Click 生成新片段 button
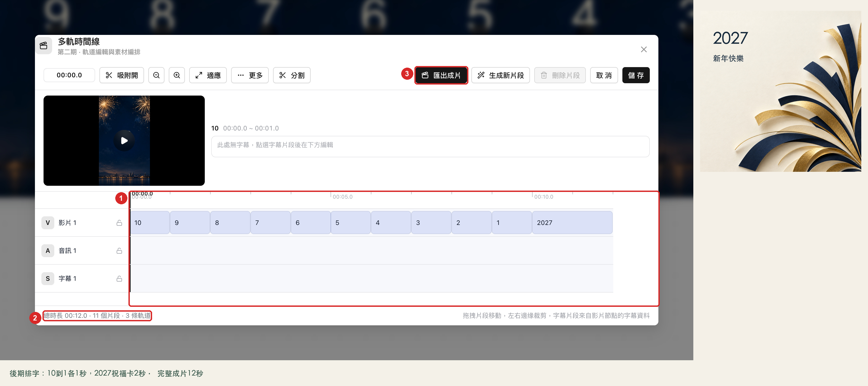This screenshot has width=868, height=386. pos(500,75)
